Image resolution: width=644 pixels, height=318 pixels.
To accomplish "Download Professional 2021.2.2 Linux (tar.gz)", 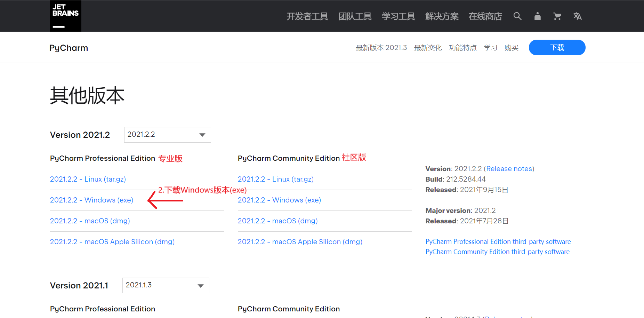I will (x=88, y=179).
